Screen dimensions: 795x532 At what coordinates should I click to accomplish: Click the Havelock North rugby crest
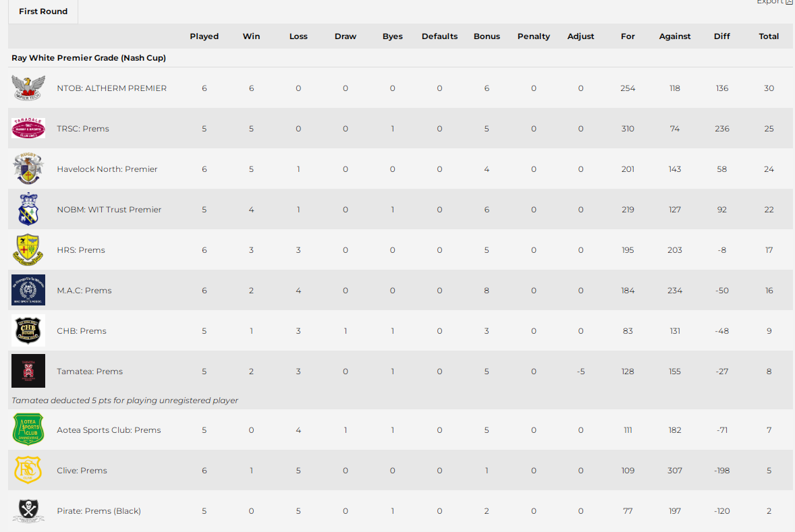coord(28,169)
